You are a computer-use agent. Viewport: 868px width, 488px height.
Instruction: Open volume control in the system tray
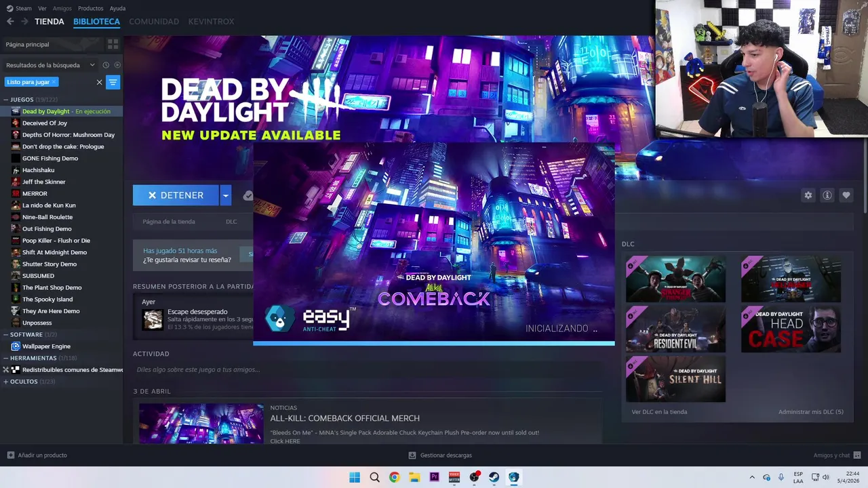[826, 477]
